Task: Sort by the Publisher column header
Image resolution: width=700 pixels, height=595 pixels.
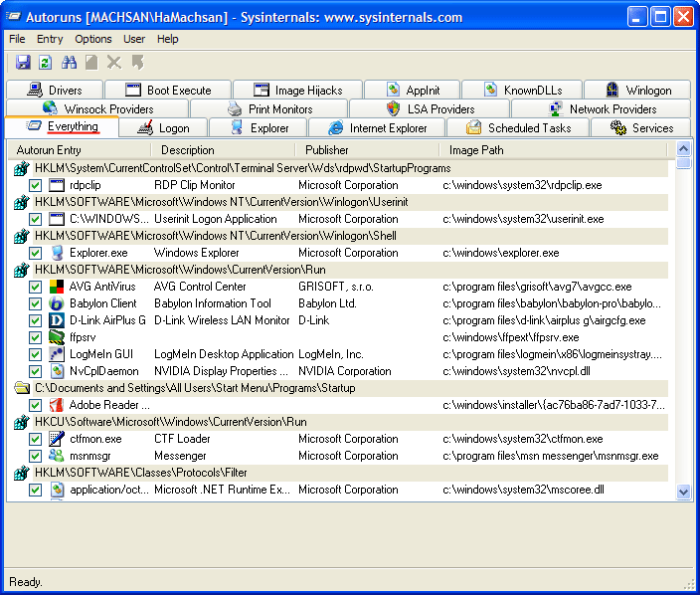Action: pyautogui.click(x=327, y=150)
